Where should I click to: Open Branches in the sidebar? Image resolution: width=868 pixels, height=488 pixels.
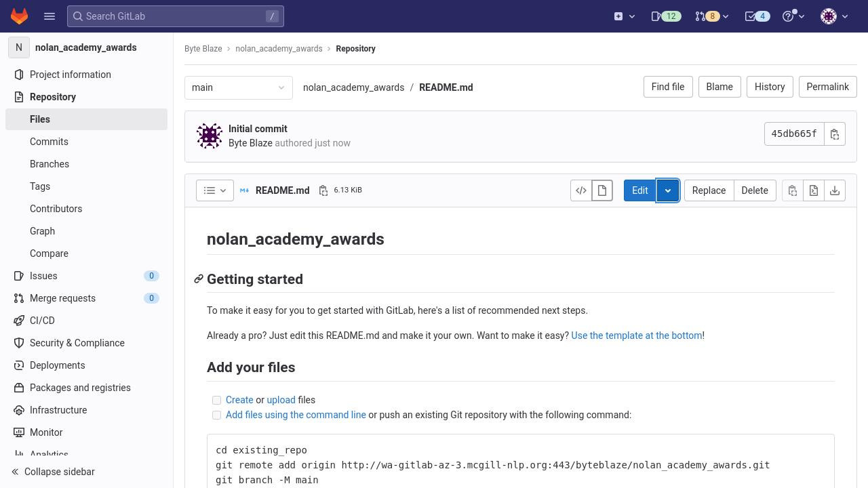87,164
